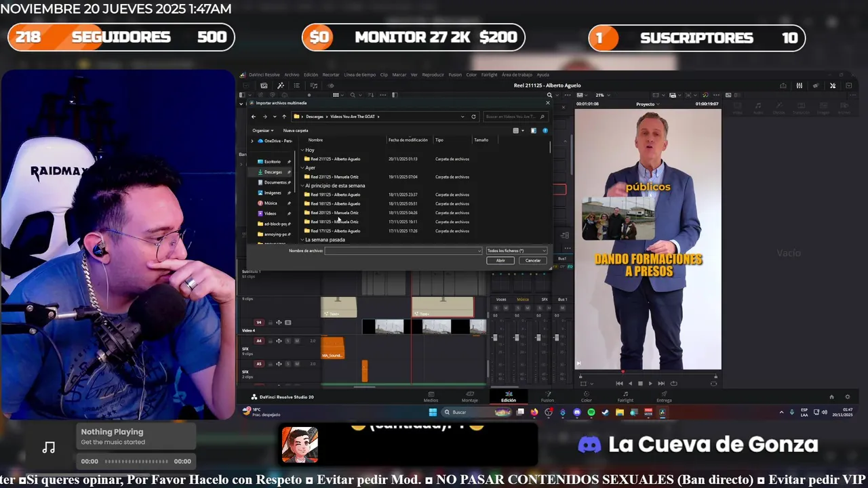Collapse La semana pasada group
This screenshot has height=488, width=868.
[302, 240]
